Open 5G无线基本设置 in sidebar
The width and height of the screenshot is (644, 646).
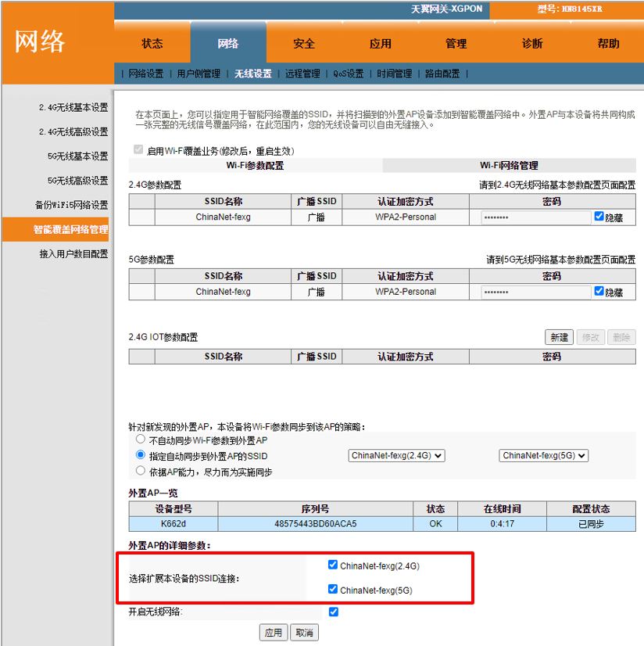(78, 156)
